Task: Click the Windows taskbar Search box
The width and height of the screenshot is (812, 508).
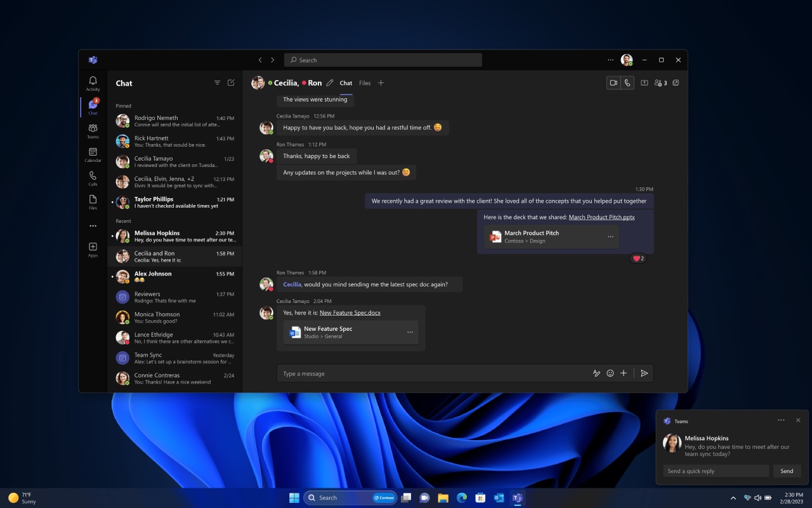Action: 350,498
